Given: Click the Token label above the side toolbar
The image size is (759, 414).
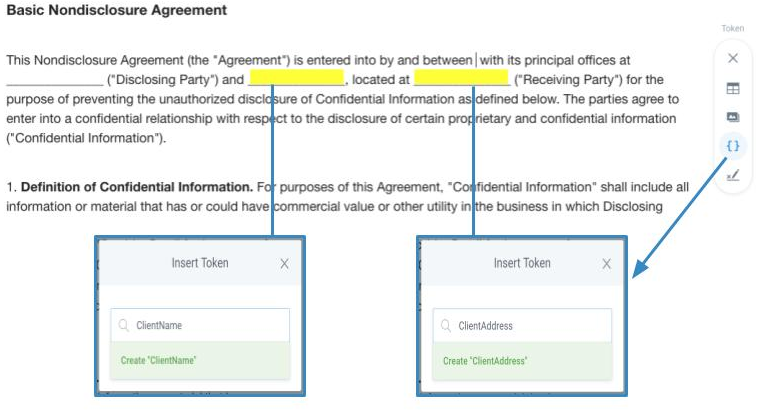Looking at the screenshot, I should [x=733, y=28].
